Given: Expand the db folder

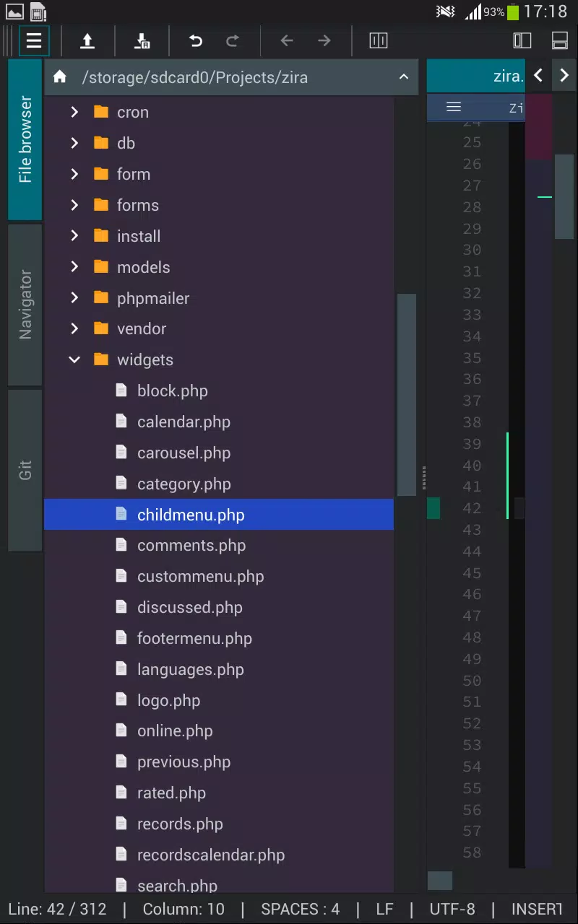Looking at the screenshot, I should point(74,143).
